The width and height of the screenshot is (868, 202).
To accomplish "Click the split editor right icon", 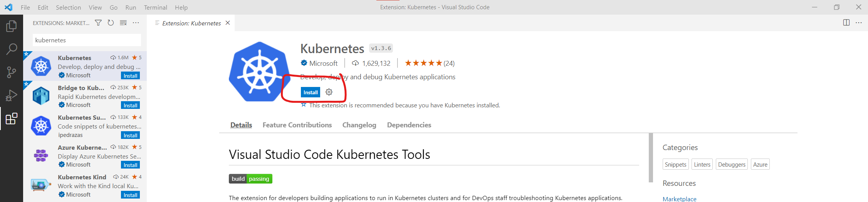I will [846, 23].
